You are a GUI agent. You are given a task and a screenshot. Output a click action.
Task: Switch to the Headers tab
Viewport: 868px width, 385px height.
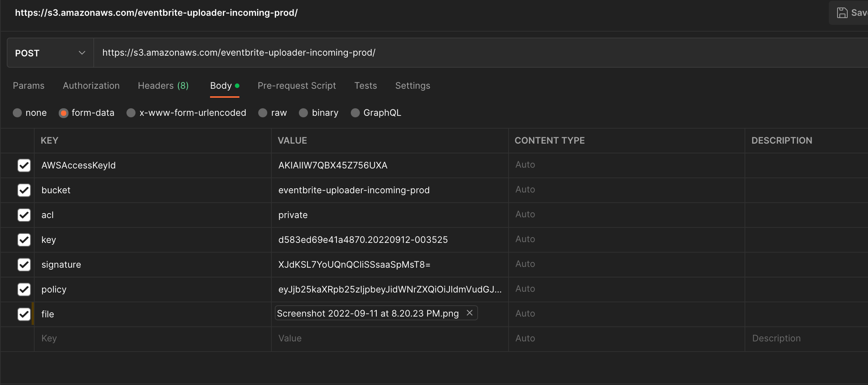[x=163, y=86]
